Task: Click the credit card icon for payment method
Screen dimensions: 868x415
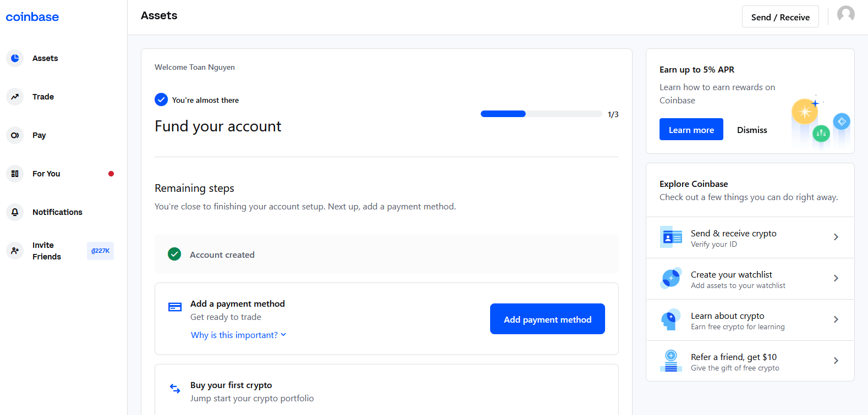Action: [x=175, y=307]
